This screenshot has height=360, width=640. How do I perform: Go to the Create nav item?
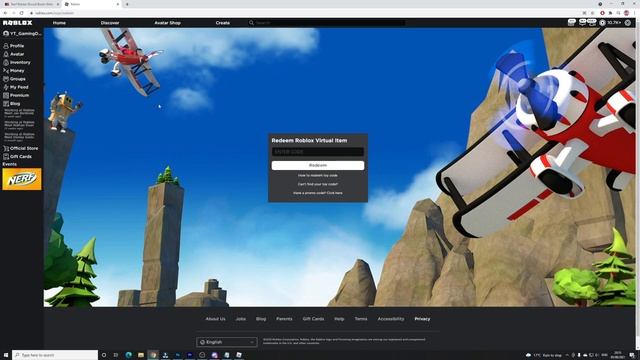[223, 23]
